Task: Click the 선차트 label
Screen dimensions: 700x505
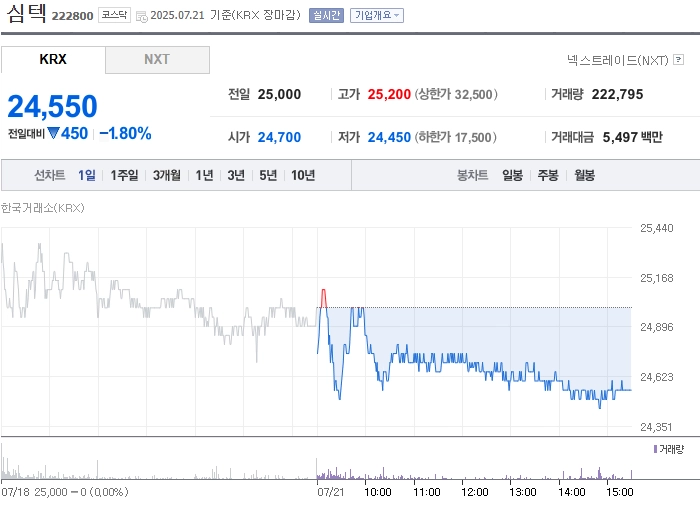Action: coord(50,175)
